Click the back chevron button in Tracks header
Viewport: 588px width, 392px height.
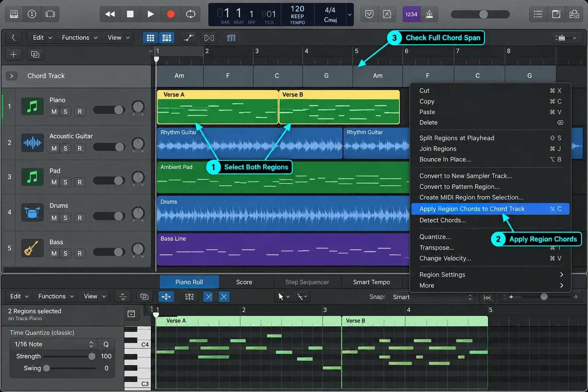(x=13, y=38)
